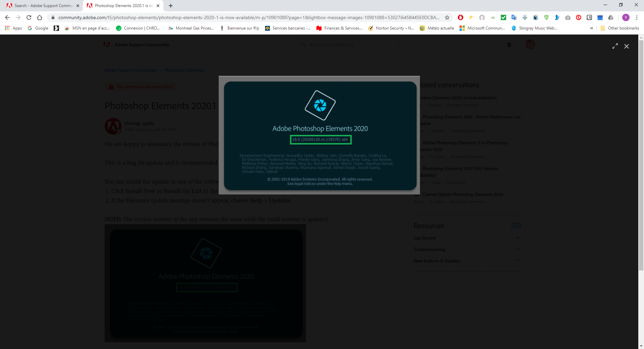This screenshot has height=349, width=644.
Task: Close the Search - Adobe Support tab
Action: tap(78, 6)
